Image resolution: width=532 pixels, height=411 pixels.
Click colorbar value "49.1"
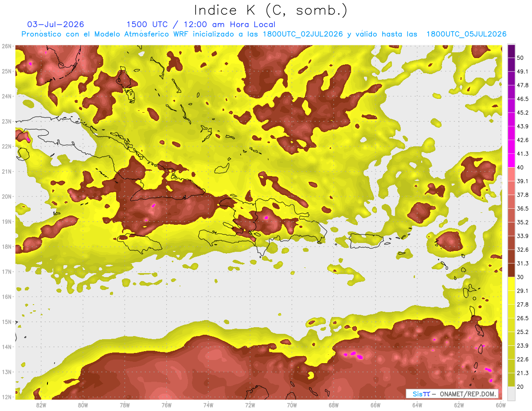click(x=522, y=71)
